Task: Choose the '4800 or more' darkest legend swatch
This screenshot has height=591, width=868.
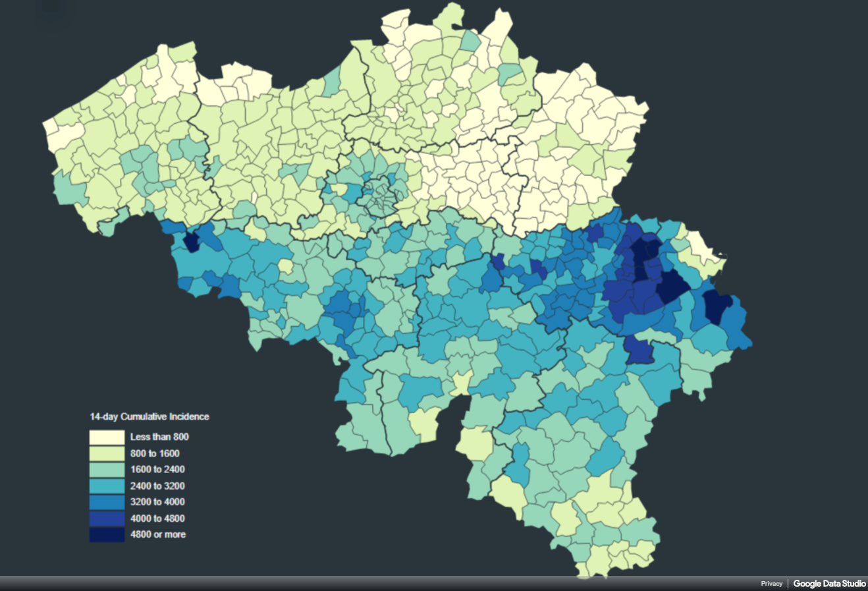Action: (x=107, y=534)
